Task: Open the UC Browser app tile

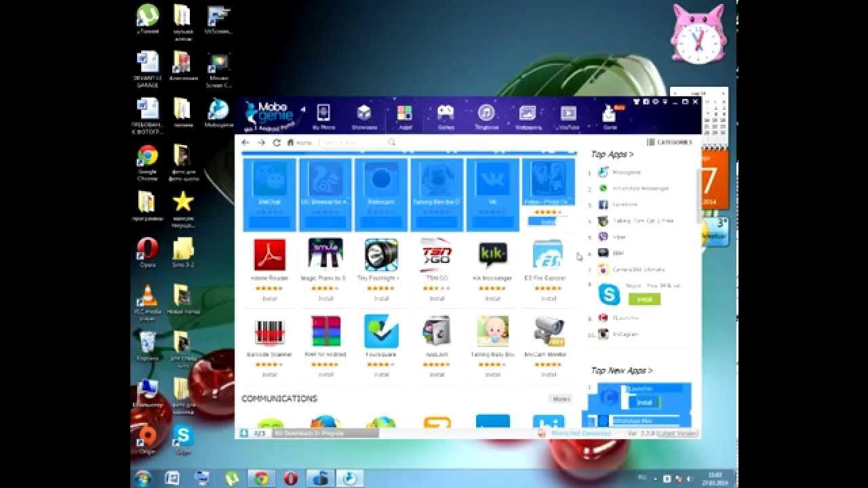Action: (325, 195)
